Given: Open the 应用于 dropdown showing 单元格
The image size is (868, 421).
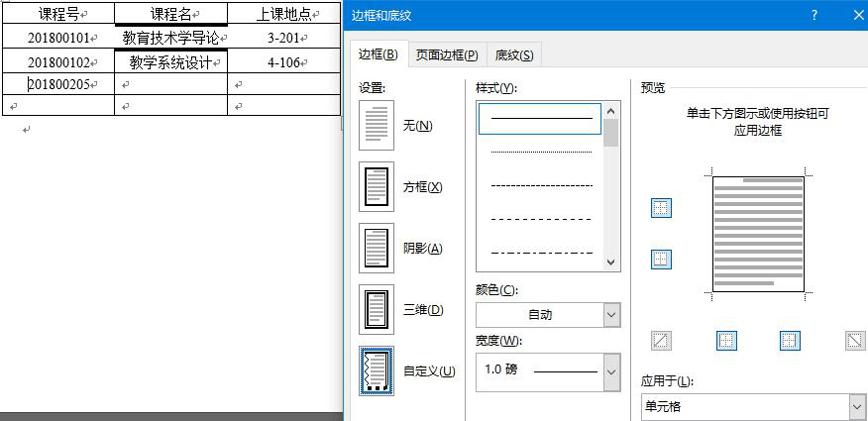Looking at the screenshot, I should pyautogui.click(x=754, y=407).
